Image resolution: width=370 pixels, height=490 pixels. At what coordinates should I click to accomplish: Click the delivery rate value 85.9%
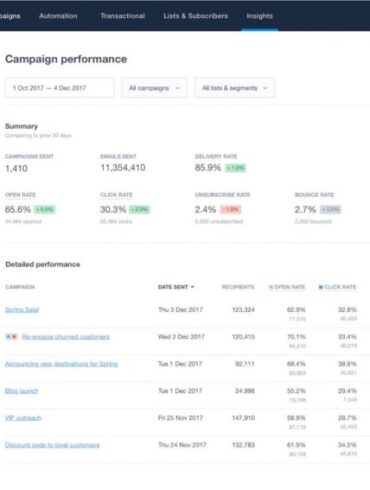coord(208,168)
